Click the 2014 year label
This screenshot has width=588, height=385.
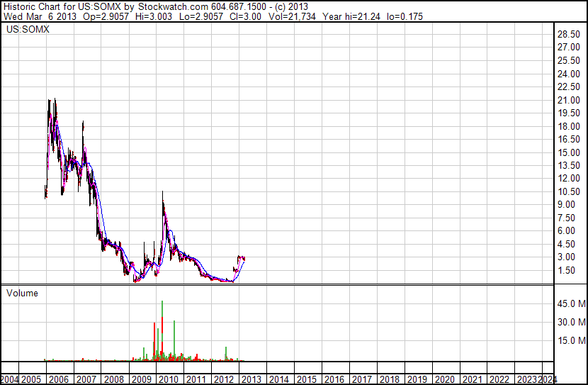279,379
